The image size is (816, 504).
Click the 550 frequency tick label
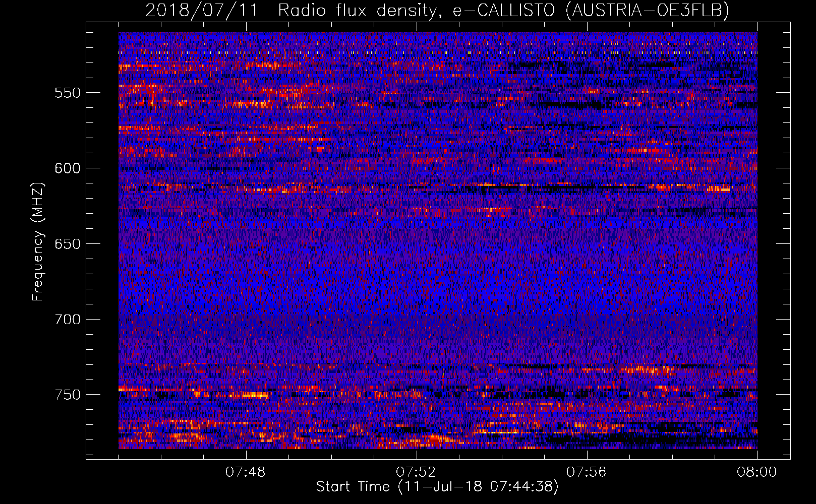coord(68,93)
